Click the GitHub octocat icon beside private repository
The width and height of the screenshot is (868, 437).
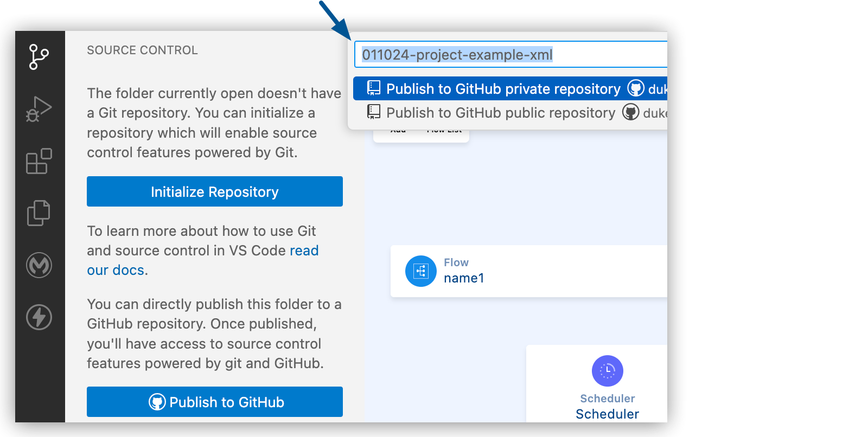pyautogui.click(x=636, y=88)
